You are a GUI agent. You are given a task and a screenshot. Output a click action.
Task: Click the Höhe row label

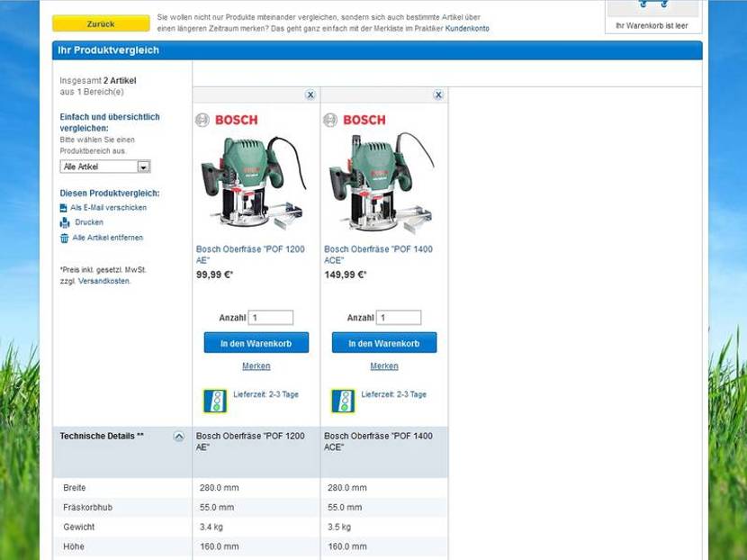pyautogui.click(x=74, y=546)
